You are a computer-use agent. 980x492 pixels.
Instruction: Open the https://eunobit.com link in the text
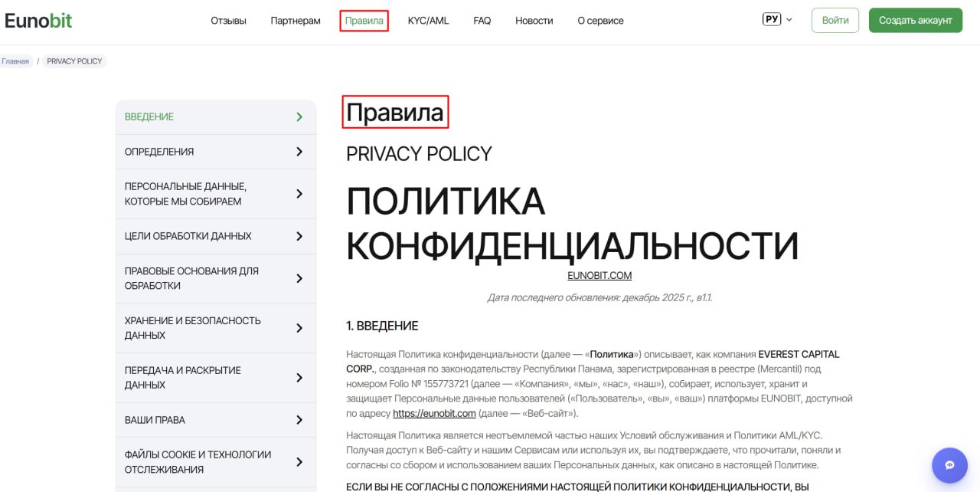(x=434, y=413)
